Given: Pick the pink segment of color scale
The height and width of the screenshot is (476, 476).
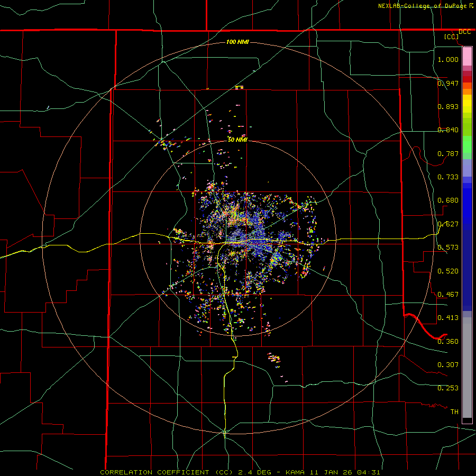Looking at the screenshot, I should click(x=467, y=56).
